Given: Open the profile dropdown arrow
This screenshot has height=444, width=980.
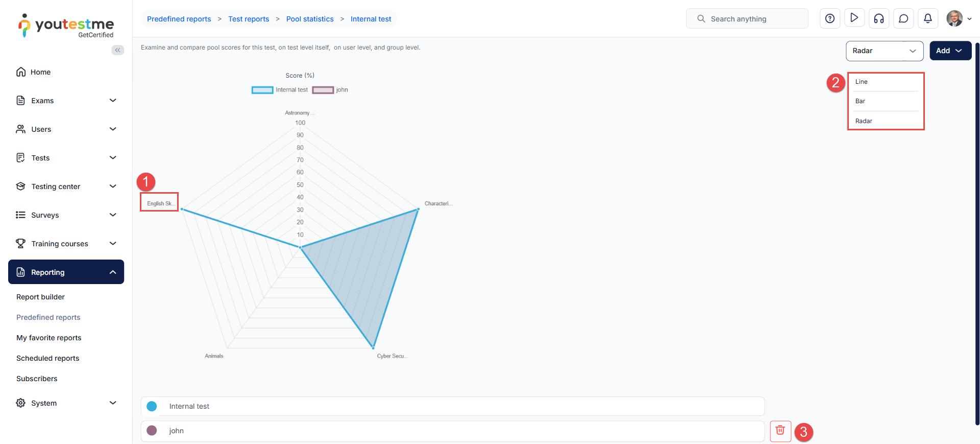Looking at the screenshot, I should click(969, 19).
